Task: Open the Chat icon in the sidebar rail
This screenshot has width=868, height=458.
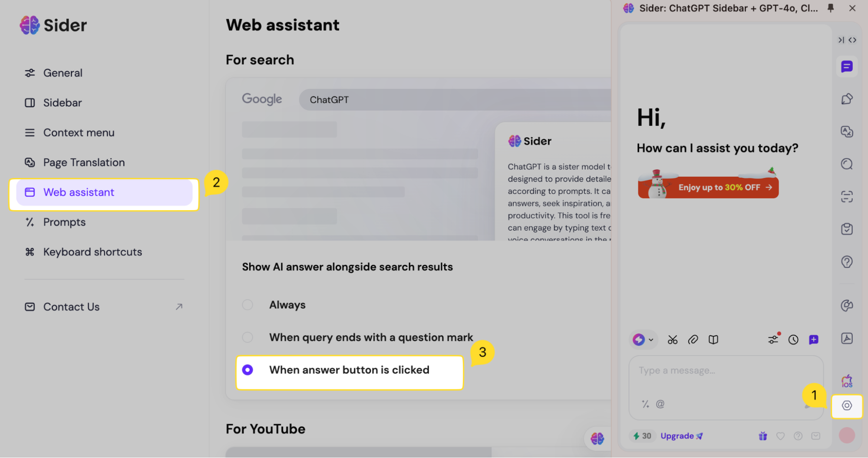Action: pyautogui.click(x=847, y=66)
